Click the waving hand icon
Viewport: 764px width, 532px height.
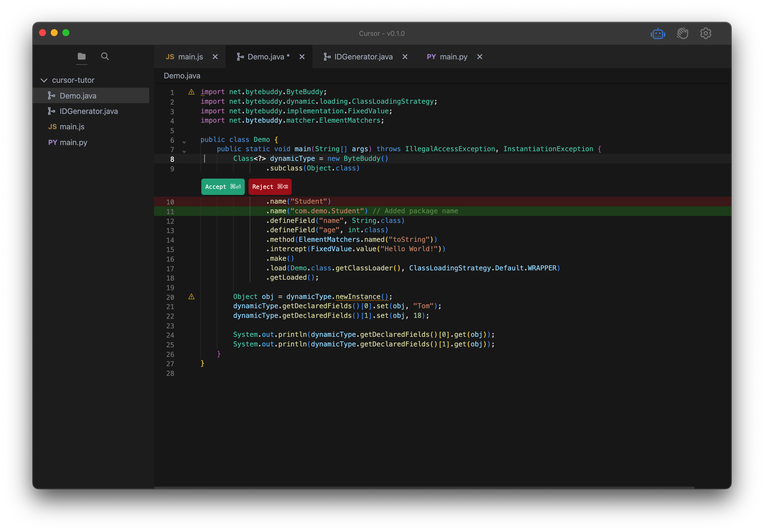[682, 34]
